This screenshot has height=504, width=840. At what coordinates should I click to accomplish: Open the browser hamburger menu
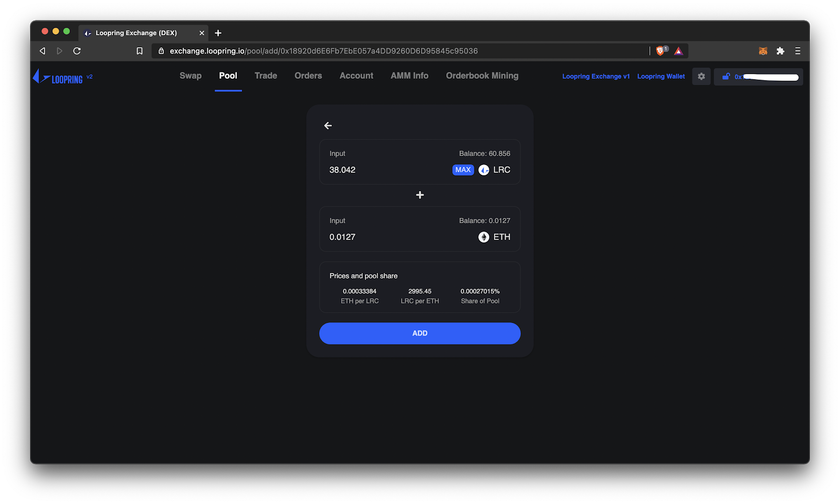(798, 51)
